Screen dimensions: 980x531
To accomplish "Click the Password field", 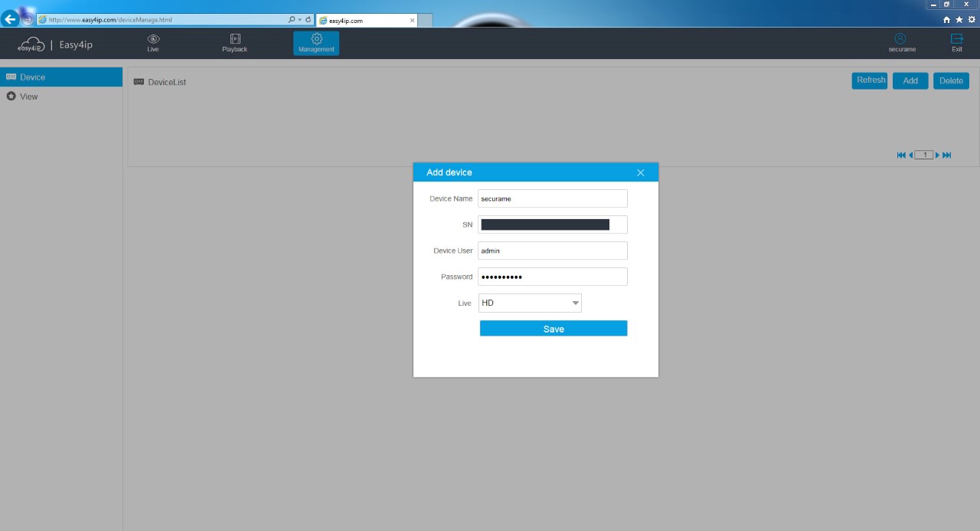I will (x=553, y=277).
